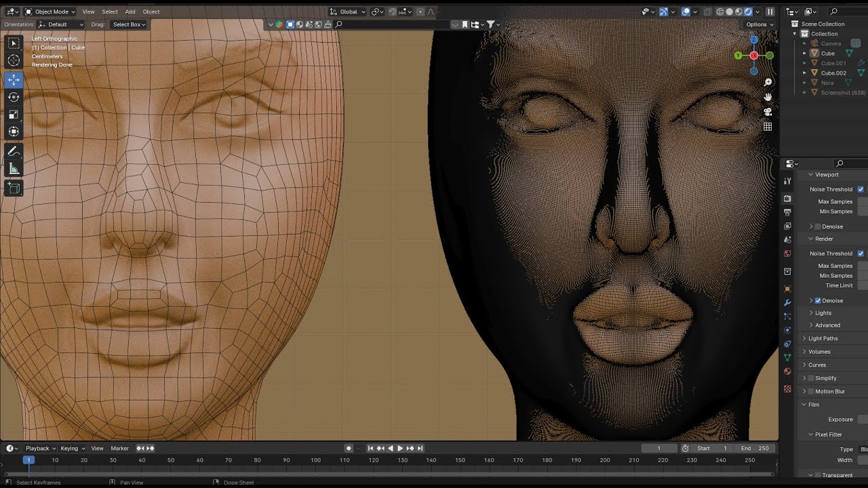Image resolution: width=868 pixels, height=488 pixels.
Task: Switch orthographic/perspective grid icon
Action: (768, 127)
